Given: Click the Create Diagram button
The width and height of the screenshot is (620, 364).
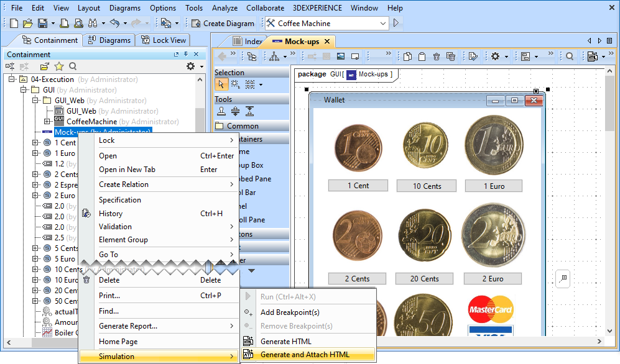Looking at the screenshot, I should [x=223, y=23].
